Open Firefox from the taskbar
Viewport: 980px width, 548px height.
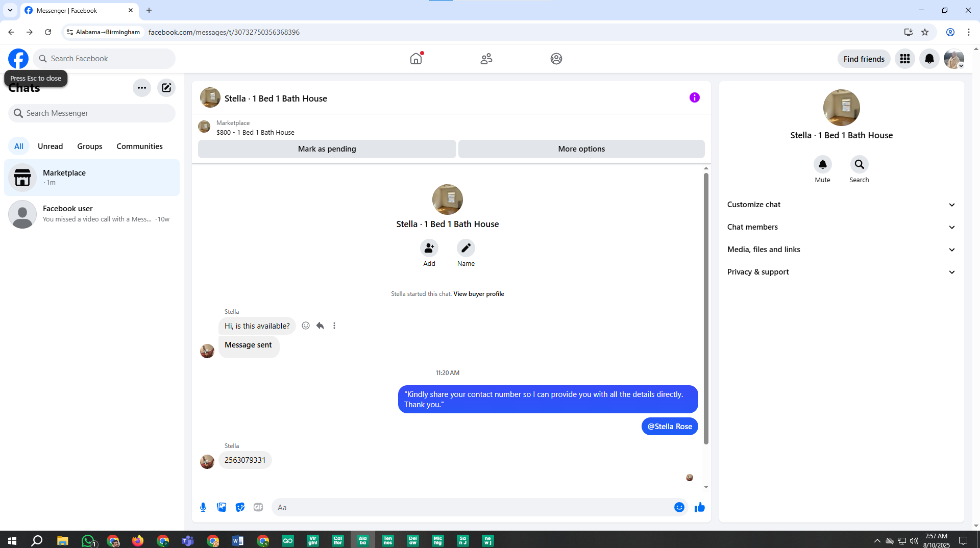138,540
